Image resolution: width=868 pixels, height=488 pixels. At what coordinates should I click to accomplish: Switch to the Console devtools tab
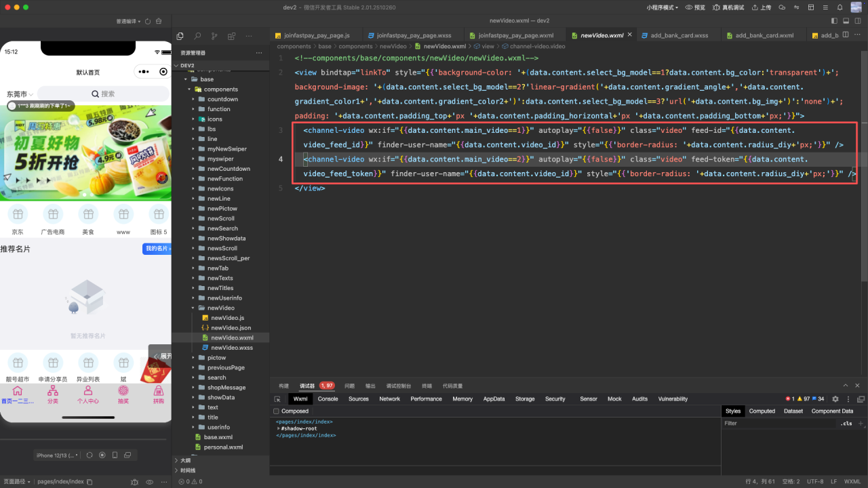click(328, 399)
